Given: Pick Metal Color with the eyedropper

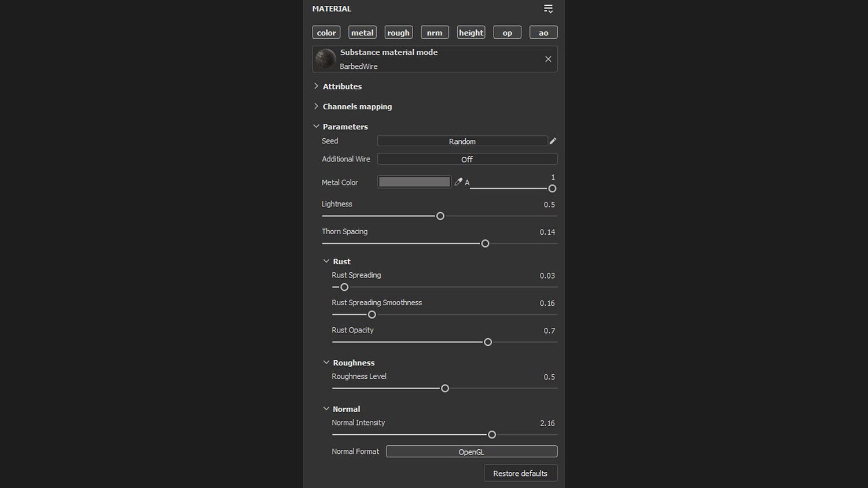Looking at the screenshot, I should coord(458,182).
